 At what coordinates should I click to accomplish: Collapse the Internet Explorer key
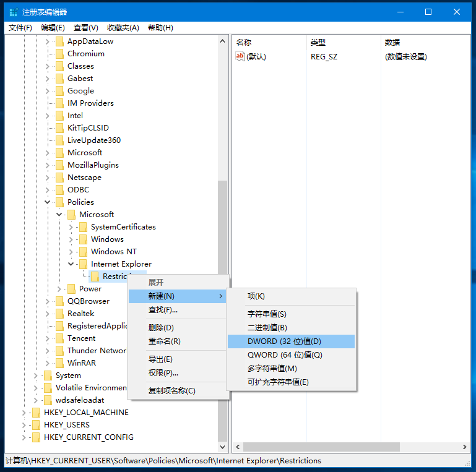[71, 264]
